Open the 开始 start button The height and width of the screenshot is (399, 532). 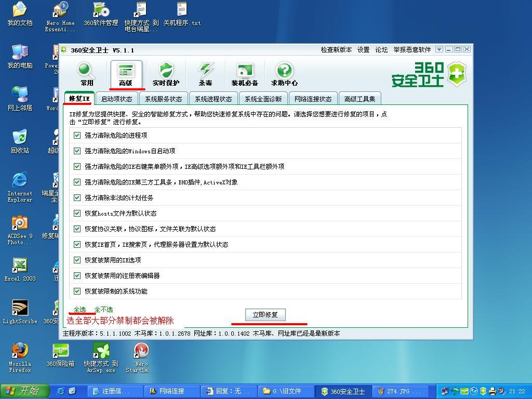25,391
